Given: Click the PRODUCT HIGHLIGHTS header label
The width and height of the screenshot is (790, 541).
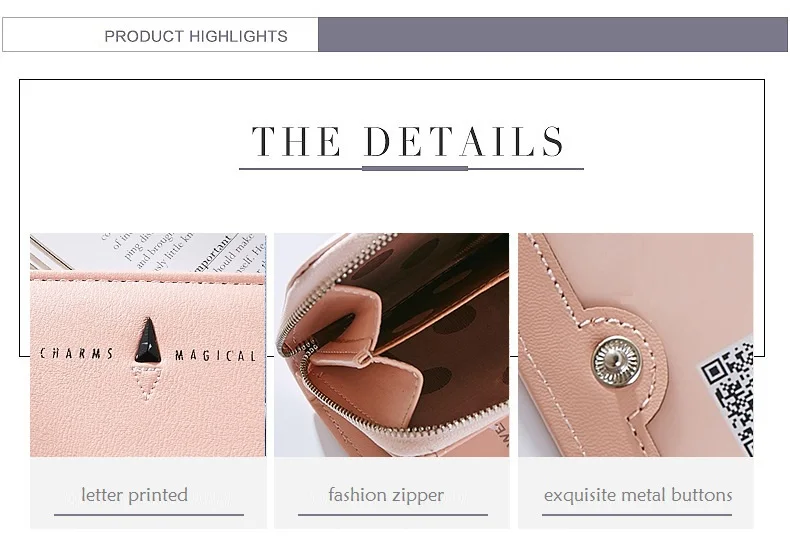Looking at the screenshot, I should tap(195, 36).
